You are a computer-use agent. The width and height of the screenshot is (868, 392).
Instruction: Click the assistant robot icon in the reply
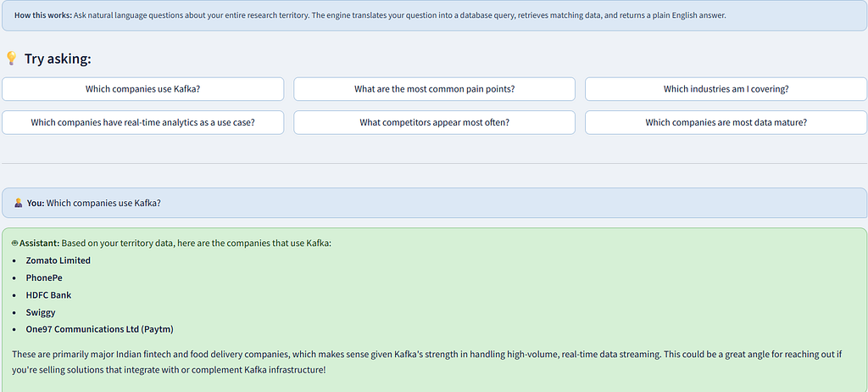click(14, 244)
